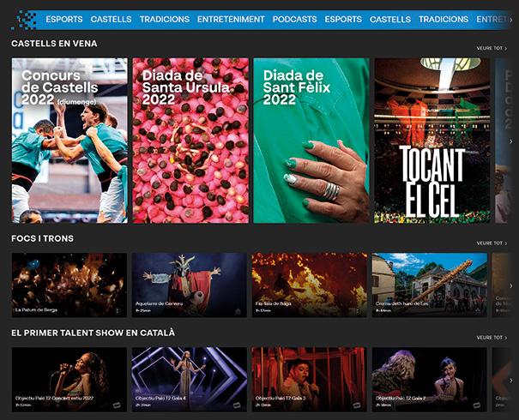Image resolution: width=519 pixels, height=420 pixels.
Task: Open the Aquelarre de Cervera card
Action: [x=190, y=285]
